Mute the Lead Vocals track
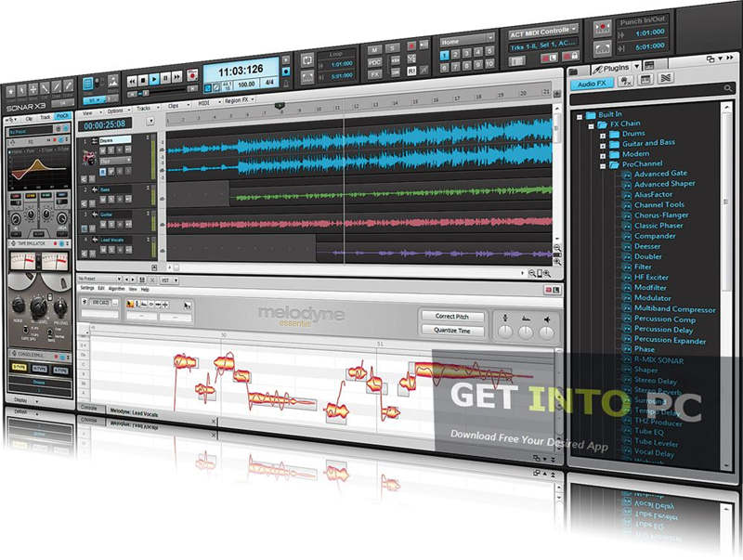This screenshot has width=743, height=560. (x=103, y=249)
